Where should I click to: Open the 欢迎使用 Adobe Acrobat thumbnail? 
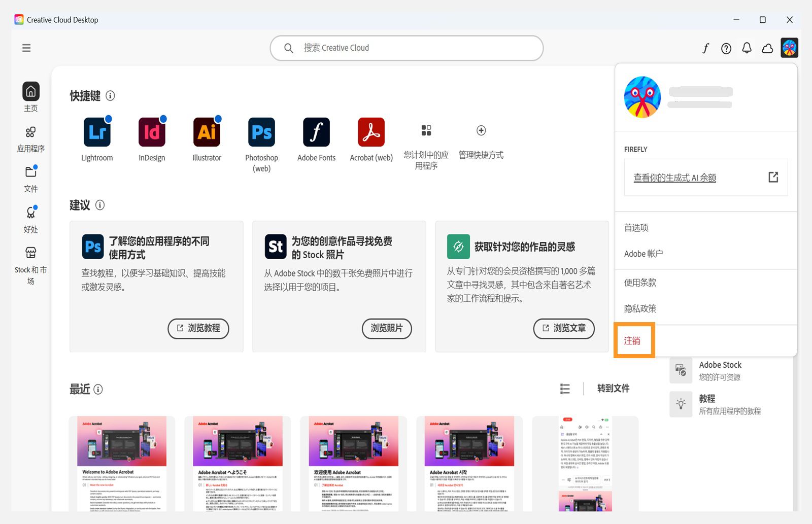[x=353, y=464]
